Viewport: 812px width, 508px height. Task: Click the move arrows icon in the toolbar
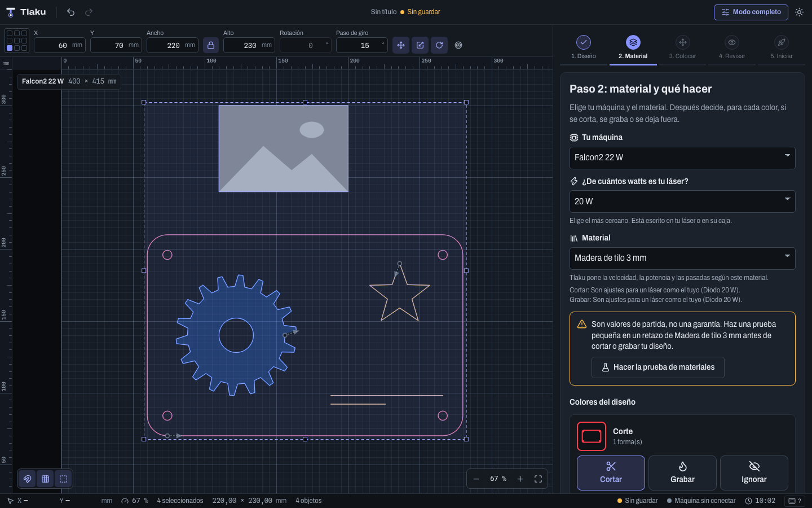click(x=401, y=45)
